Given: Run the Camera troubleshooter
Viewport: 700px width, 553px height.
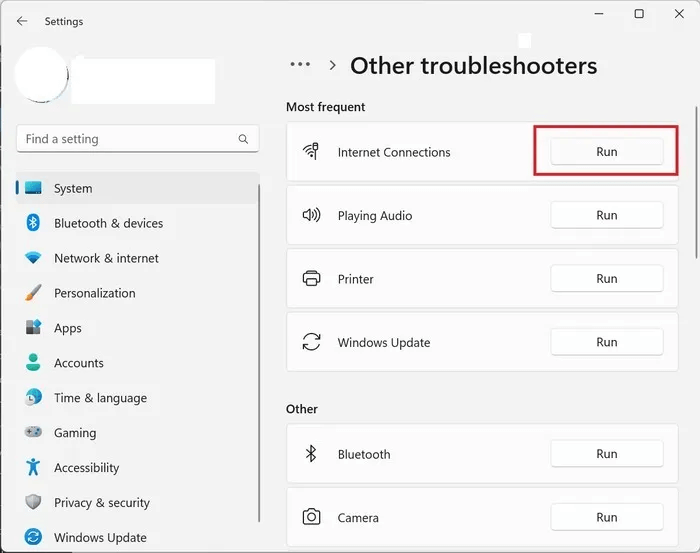Looking at the screenshot, I should coord(607,517).
